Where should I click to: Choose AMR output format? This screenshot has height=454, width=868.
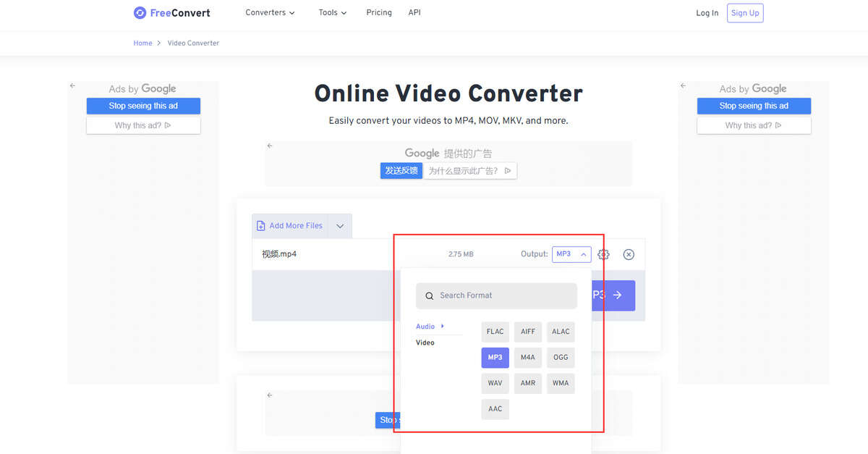click(x=528, y=383)
